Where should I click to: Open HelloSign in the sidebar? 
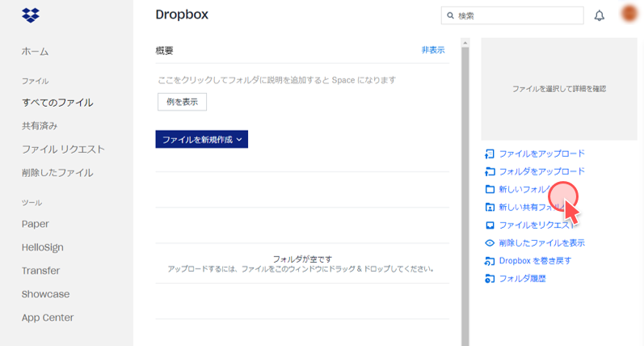[43, 247]
